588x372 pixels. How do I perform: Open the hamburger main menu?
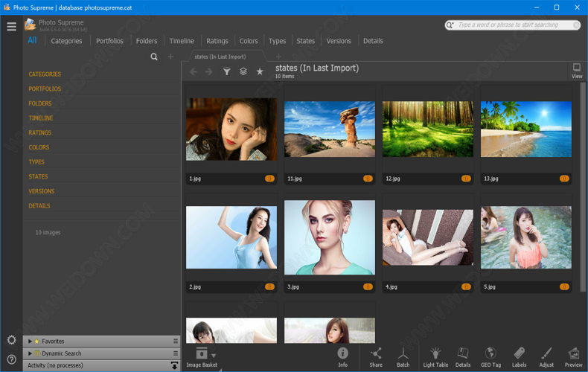click(x=11, y=26)
